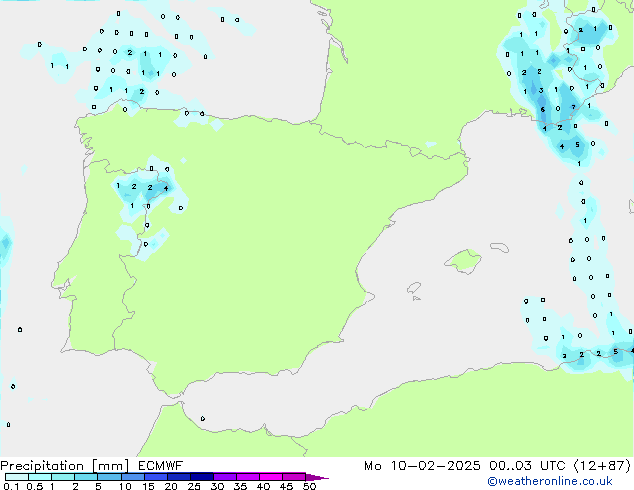This screenshot has width=634, height=490.
Task: Click the '[mm]' unit label
Action: (111, 466)
